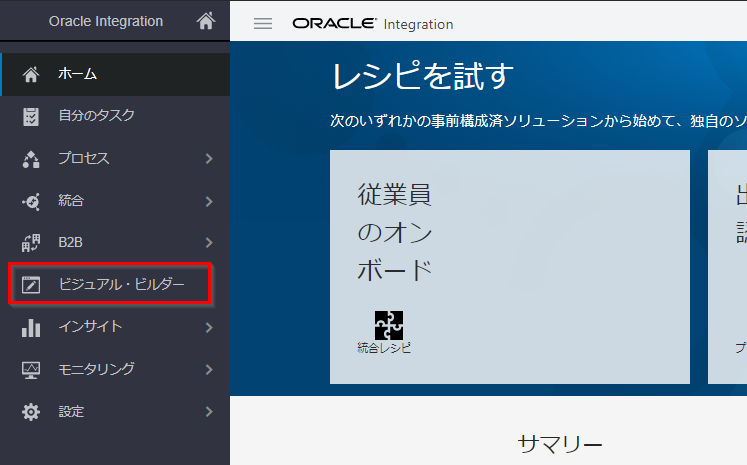Click the 設定 gear icon
The height and width of the screenshot is (465, 747).
pos(31,411)
